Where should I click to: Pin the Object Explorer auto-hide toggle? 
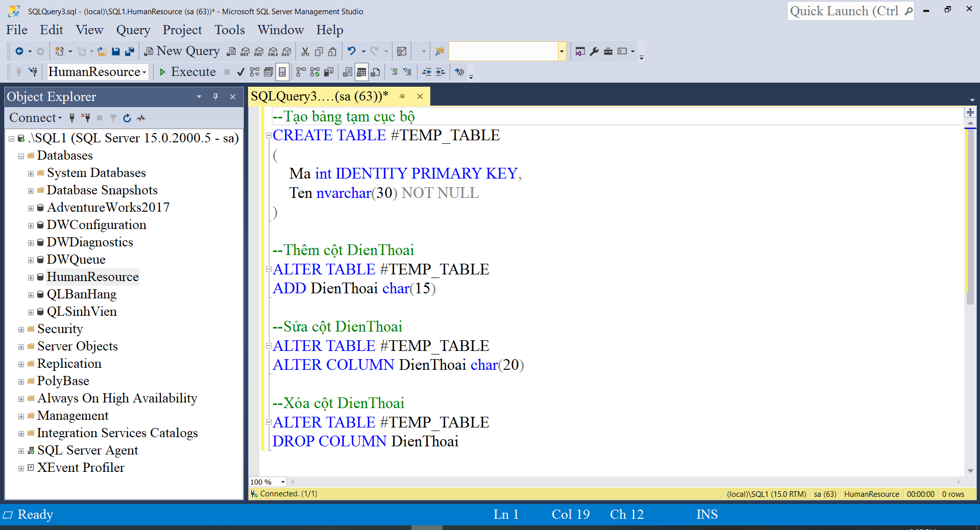(215, 96)
